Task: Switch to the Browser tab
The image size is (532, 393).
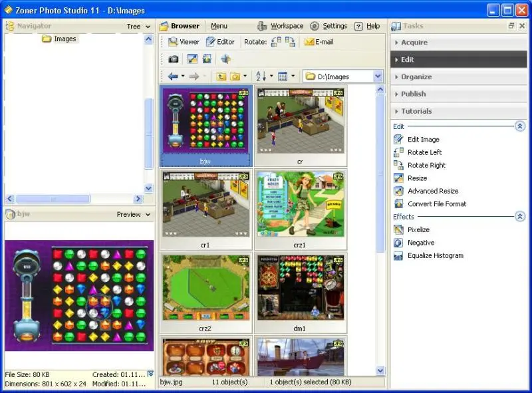Action: tap(180, 26)
